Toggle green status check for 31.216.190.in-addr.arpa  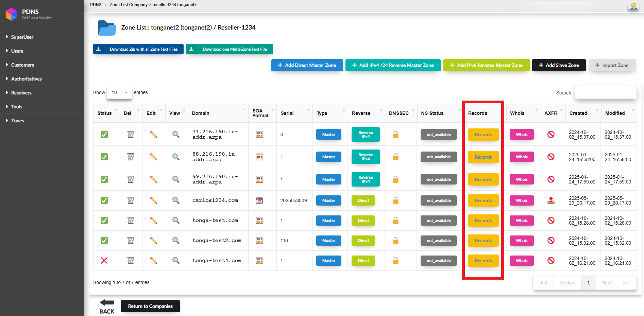tap(104, 135)
